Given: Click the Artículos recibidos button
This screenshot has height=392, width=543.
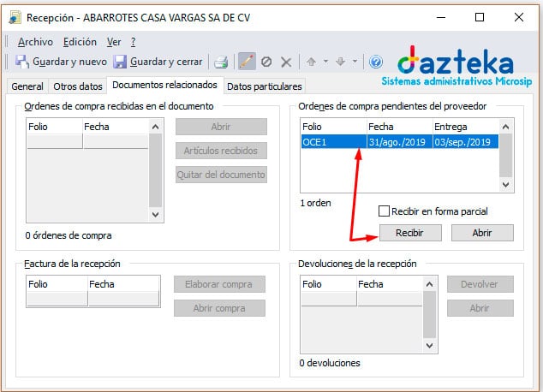Looking at the screenshot, I should click(221, 151).
